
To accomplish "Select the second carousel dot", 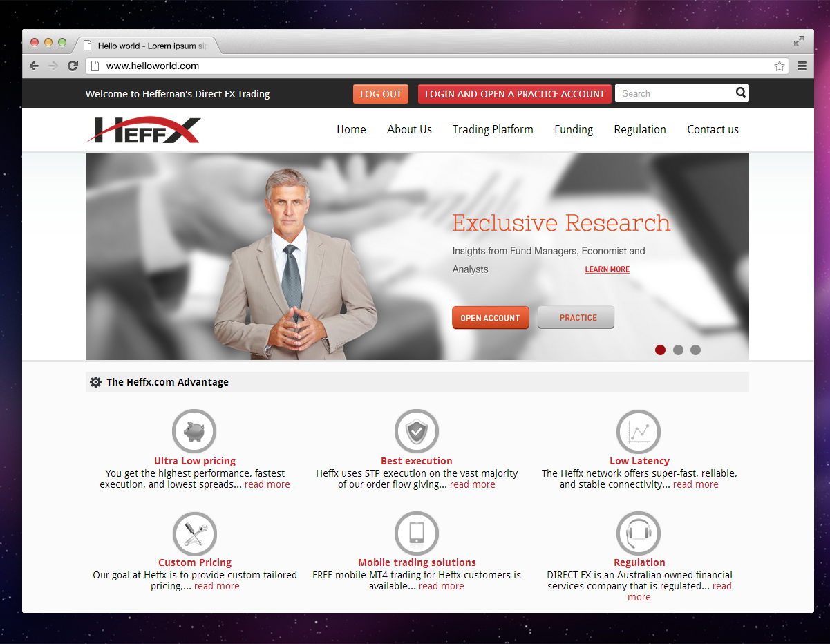I will click(678, 350).
